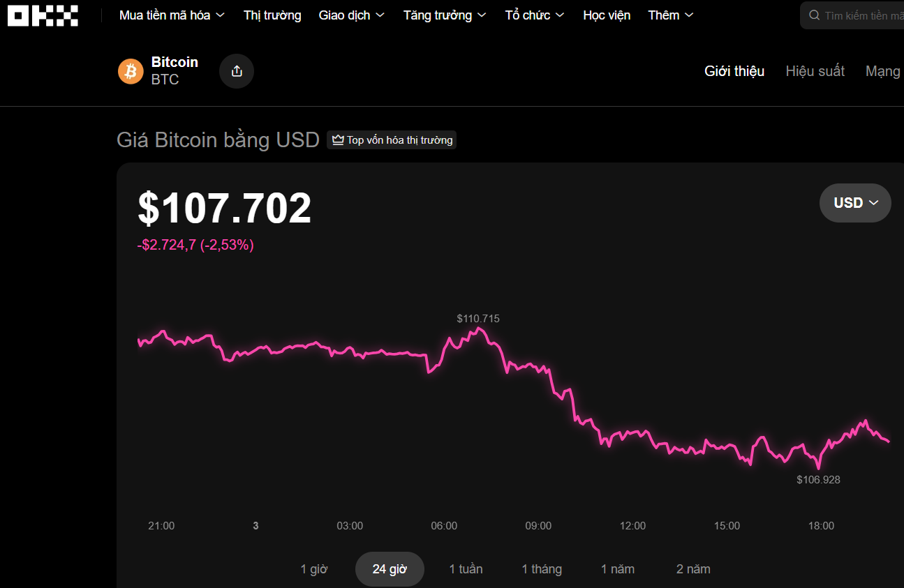Click the Hiệu suất link

point(815,70)
